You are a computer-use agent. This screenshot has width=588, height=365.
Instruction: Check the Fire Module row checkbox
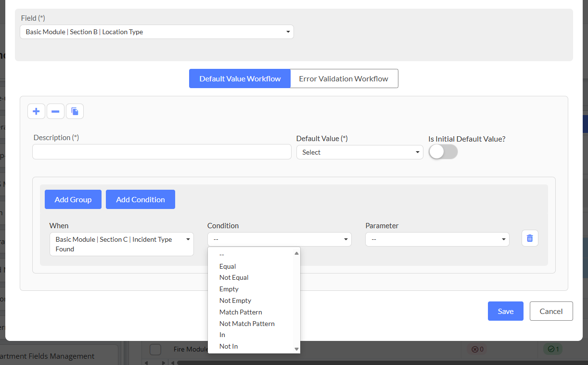(x=155, y=349)
